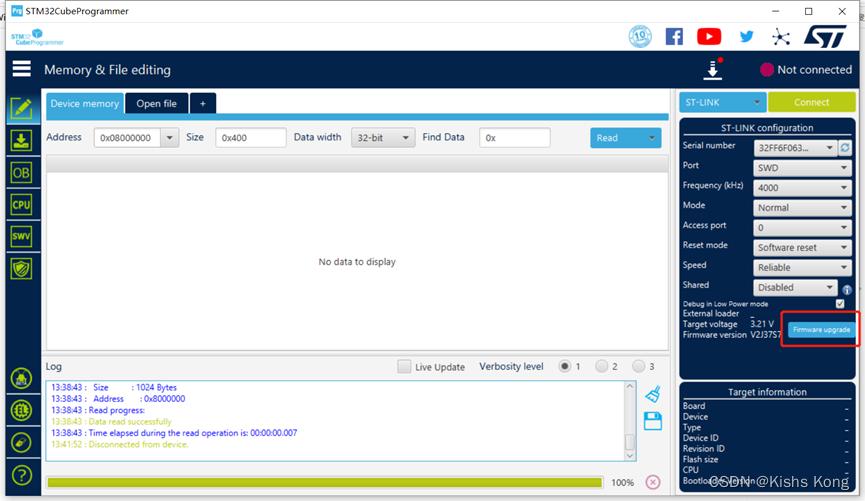Open the Access port dropdown
865x501 pixels.
[x=802, y=227]
